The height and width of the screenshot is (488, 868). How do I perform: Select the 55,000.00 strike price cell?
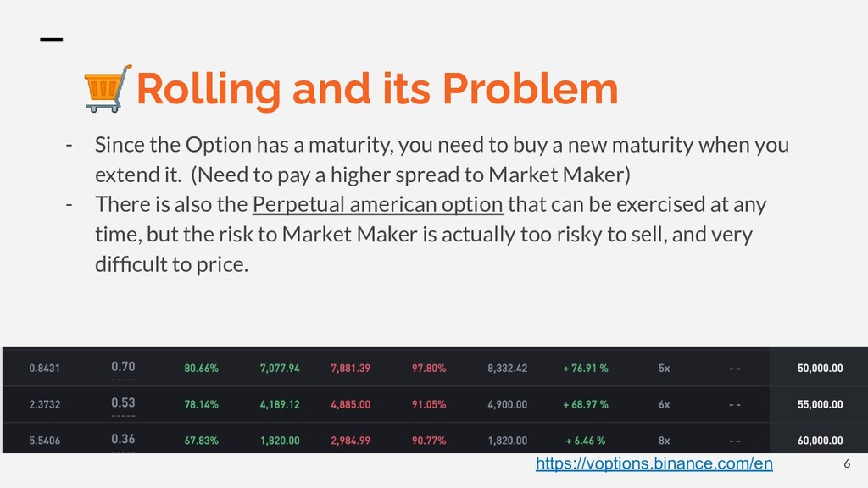(x=819, y=405)
